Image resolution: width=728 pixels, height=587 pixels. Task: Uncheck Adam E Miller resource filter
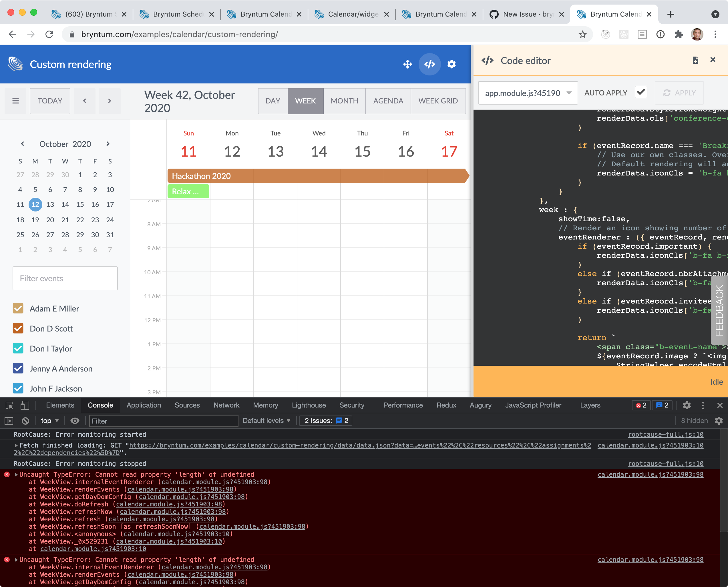18,308
